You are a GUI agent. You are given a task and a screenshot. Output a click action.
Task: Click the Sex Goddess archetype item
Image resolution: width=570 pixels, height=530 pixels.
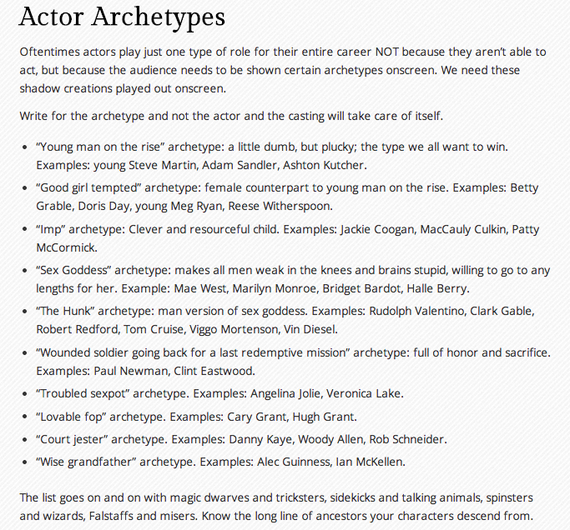(x=293, y=279)
